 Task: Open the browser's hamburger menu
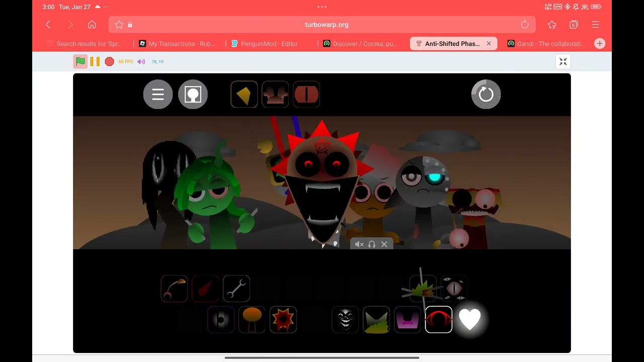(595, 25)
